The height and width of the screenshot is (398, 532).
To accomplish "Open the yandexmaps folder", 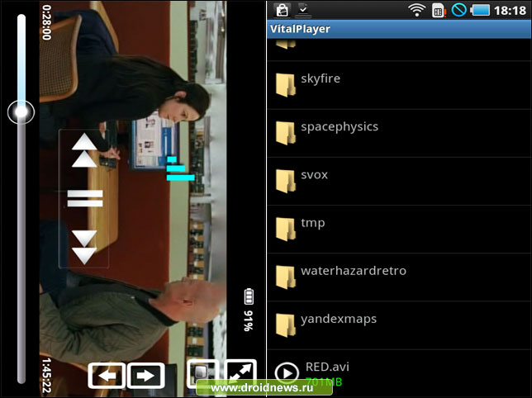I will click(x=399, y=326).
